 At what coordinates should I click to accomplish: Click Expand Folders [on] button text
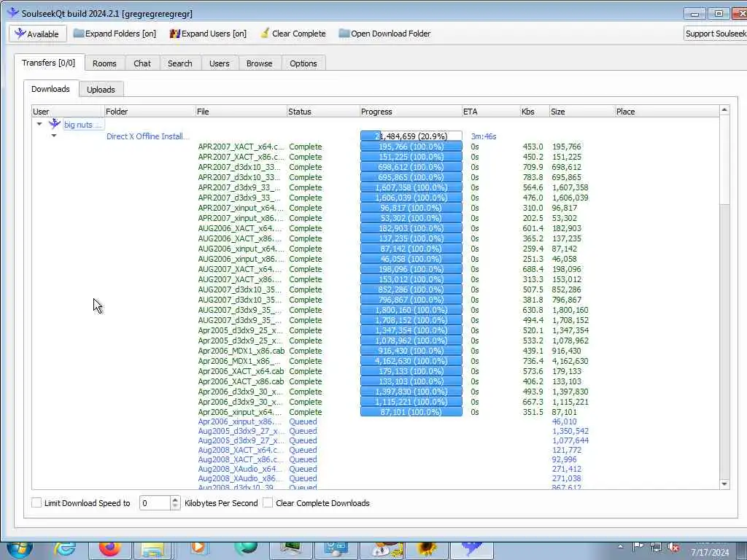point(120,34)
